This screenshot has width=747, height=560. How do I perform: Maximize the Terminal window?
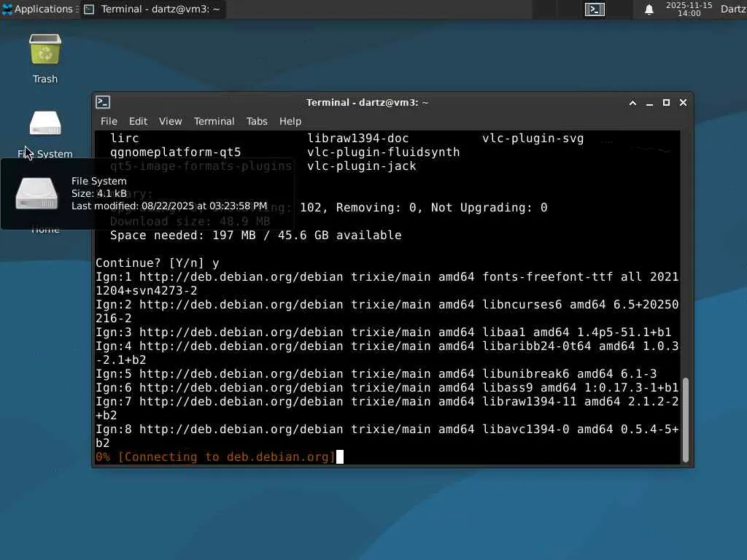click(x=666, y=103)
